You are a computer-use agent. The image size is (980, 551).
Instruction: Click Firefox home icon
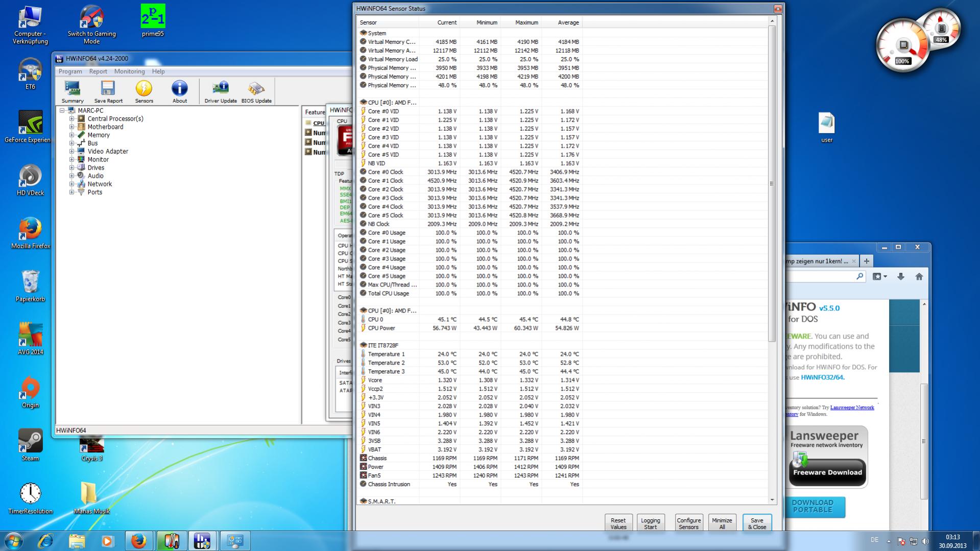click(919, 276)
